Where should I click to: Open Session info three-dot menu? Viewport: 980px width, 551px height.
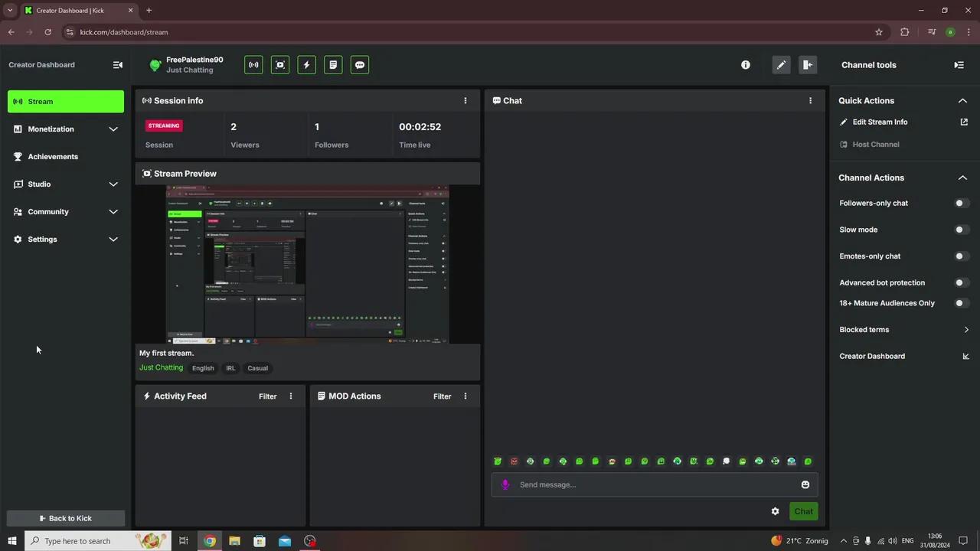point(465,100)
